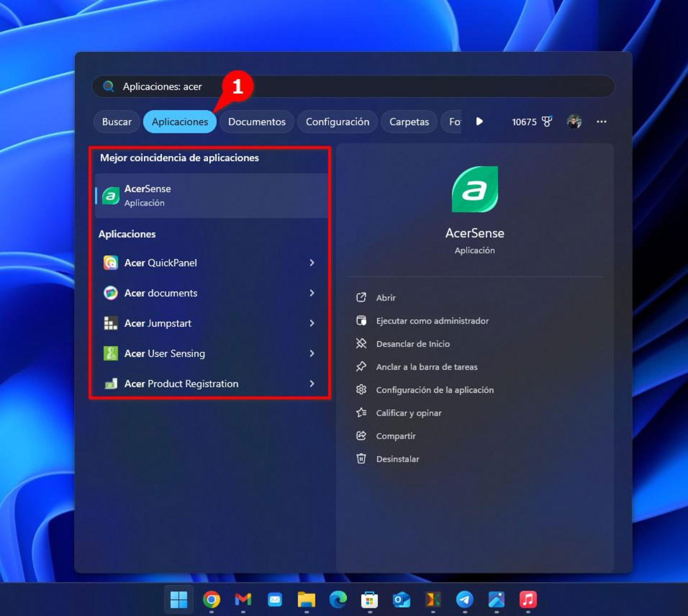Screen dimensions: 688x616
Task: Click the Acer User Sensing icon
Action: [x=111, y=354]
